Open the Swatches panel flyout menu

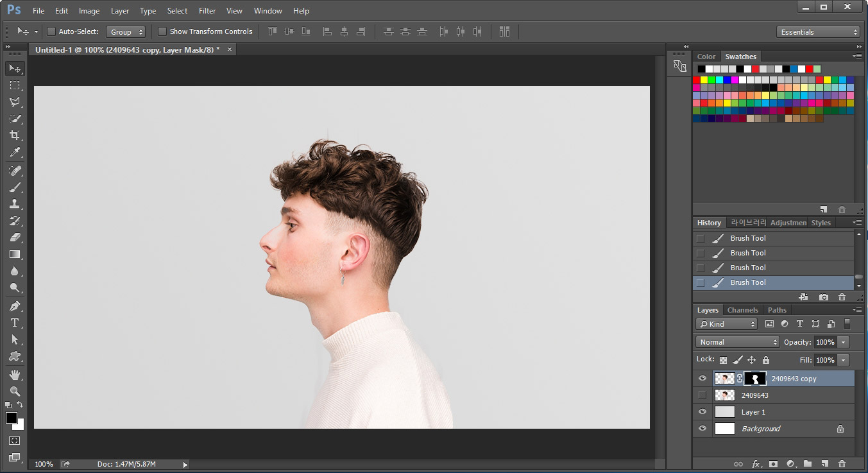click(x=857, y=56)
